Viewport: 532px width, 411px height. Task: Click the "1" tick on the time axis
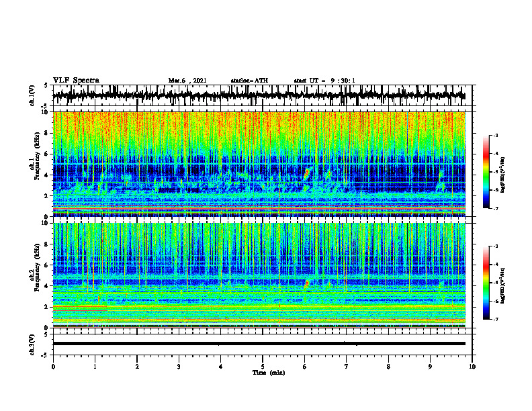[x=95, y=367]
